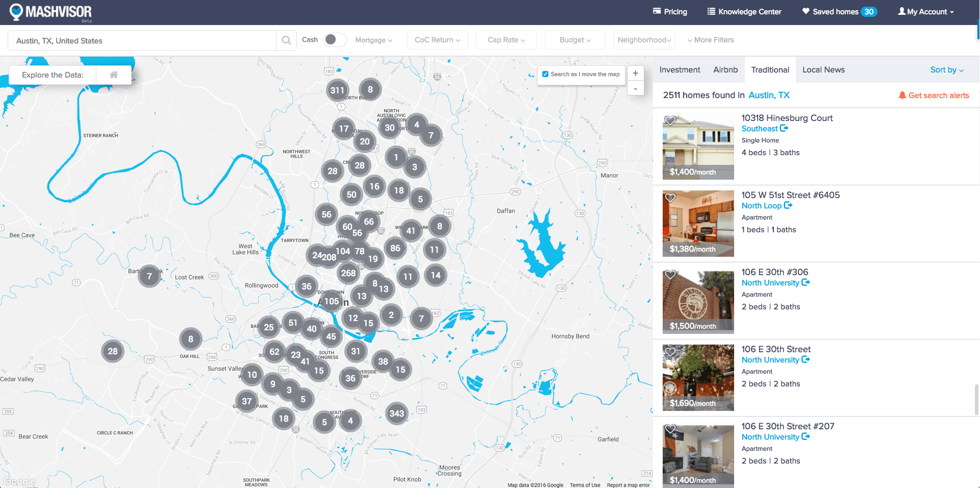This screenshot has width=980, height=488.
Task: Switch to the Airbnb tab
Action: click(725, 70)
